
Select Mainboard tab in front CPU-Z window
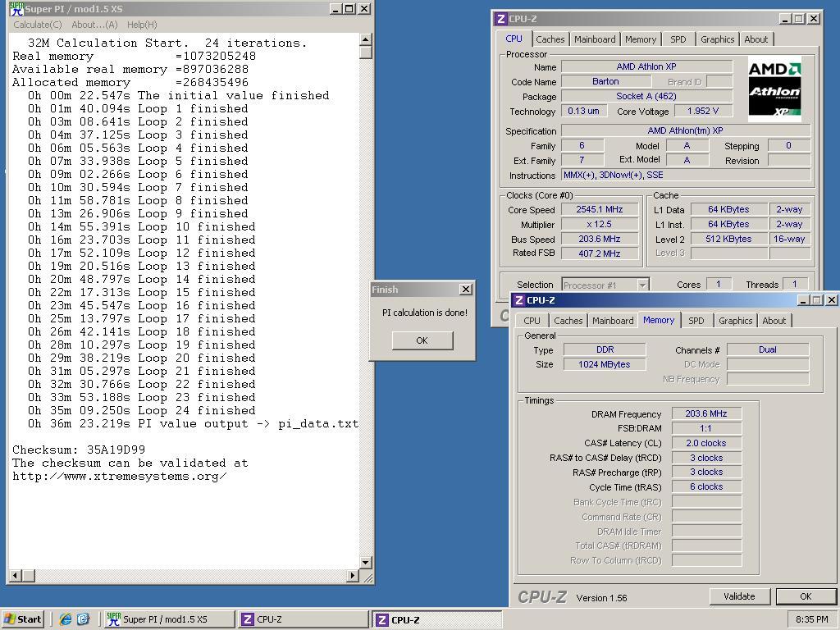613,321
